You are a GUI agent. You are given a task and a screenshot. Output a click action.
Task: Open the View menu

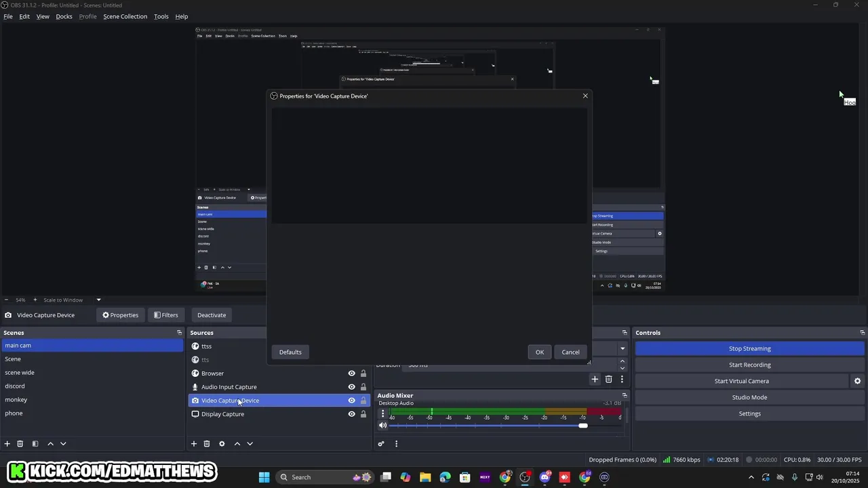point(43,16)
